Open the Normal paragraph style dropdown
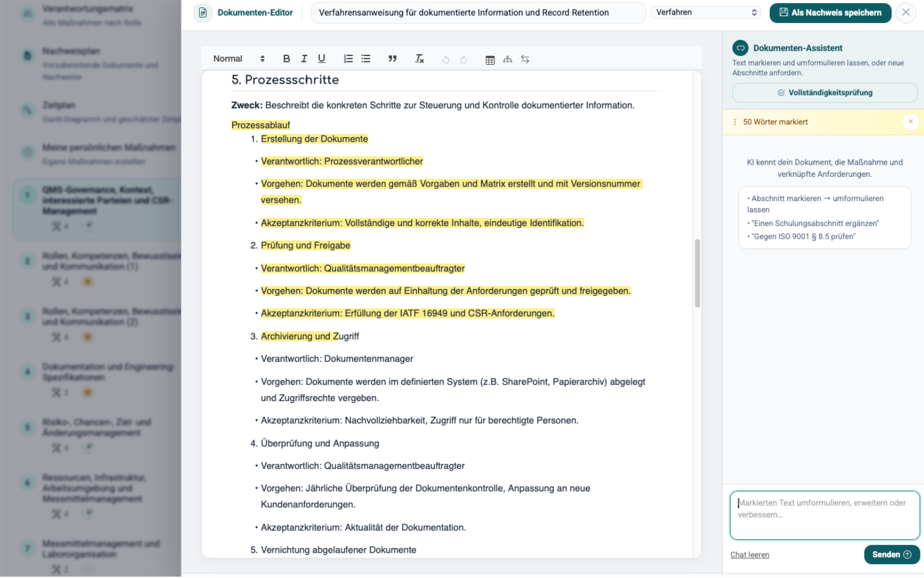The width and height of the screenshot is (924, 578). [x=239, y=58]
